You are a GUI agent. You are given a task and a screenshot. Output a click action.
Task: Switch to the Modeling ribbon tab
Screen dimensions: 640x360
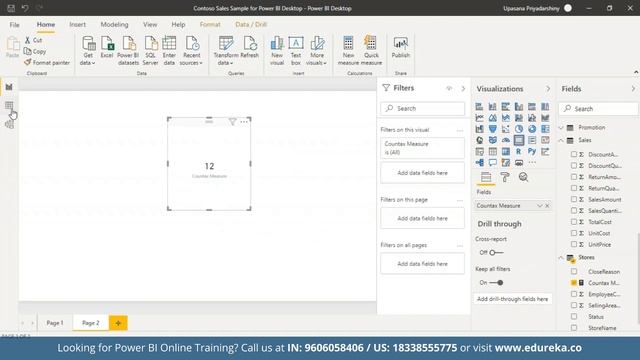(114, 24)
